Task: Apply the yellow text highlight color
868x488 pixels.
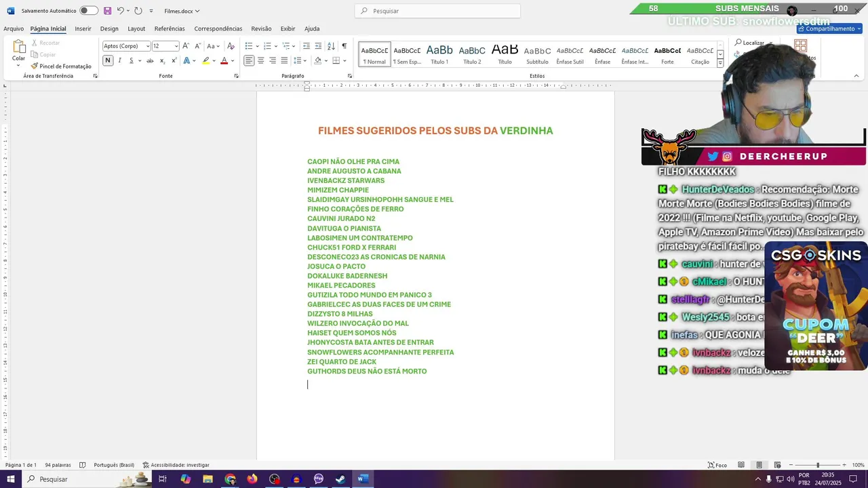Action: (x=206, y=60)
